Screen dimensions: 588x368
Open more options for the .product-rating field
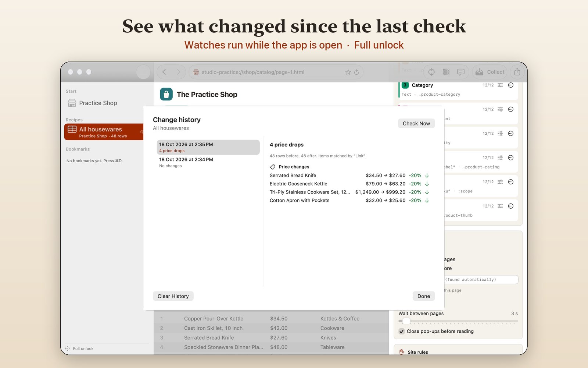511,158
